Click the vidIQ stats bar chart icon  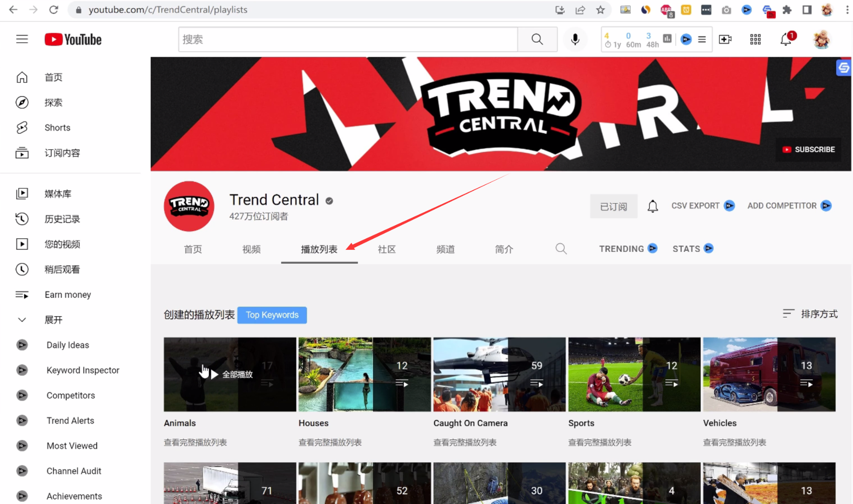pos(667,39)
